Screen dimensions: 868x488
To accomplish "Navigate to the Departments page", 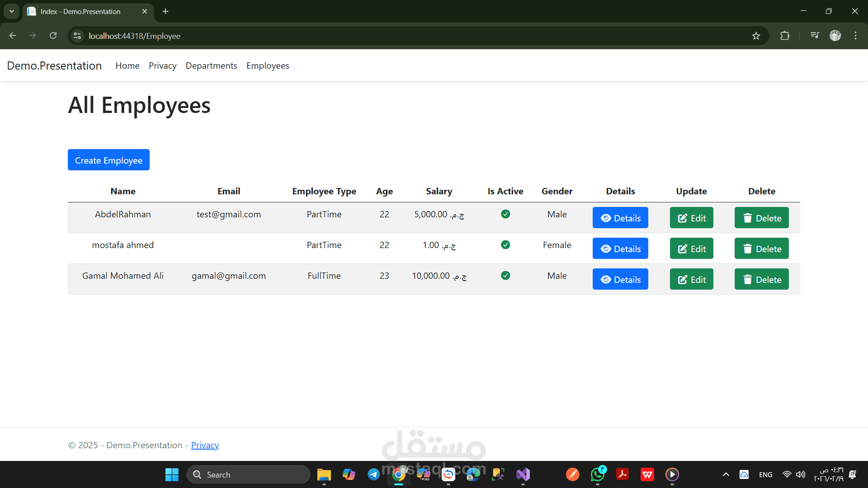I will (211, 66).
